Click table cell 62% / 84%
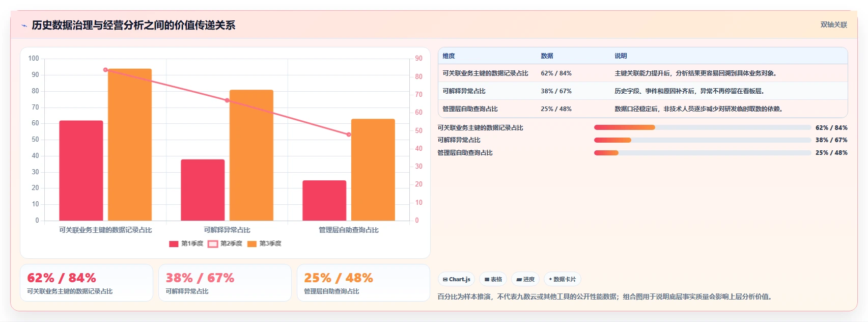The height and width of the screenshot is (322, 868). coord(556,73)
